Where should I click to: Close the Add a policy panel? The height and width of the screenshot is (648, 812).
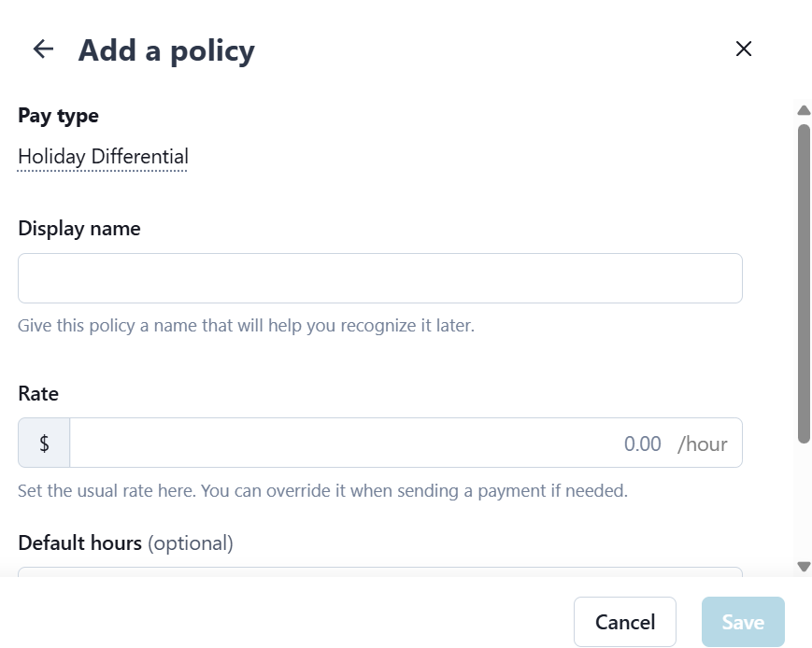point(744,49)
